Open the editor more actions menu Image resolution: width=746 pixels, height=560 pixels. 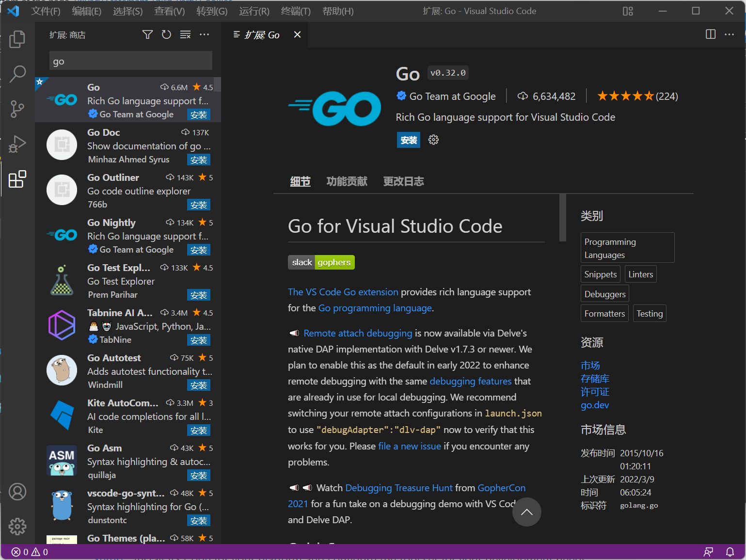(x=730, y=34)
